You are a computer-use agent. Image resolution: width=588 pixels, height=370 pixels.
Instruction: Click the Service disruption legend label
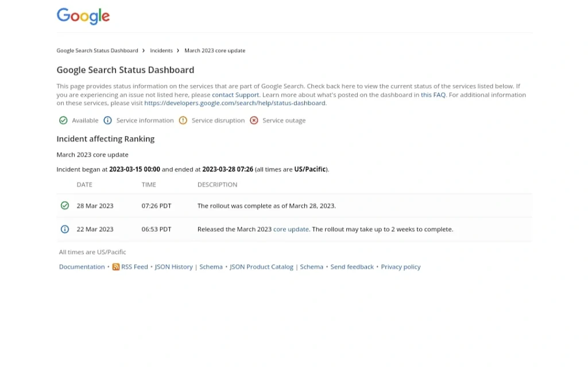pyautogui.click(x=218, y=120)
